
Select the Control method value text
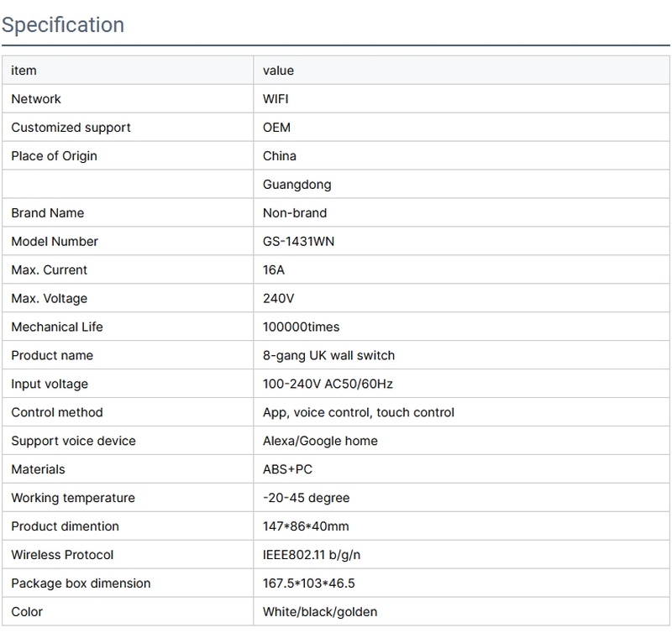point(359,413)
